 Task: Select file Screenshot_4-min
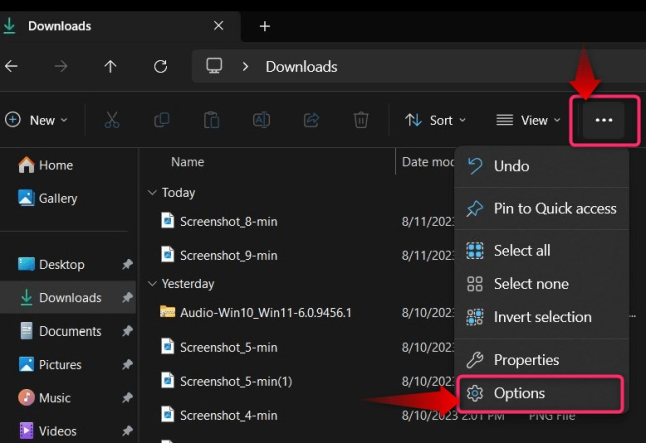[219, 415]
